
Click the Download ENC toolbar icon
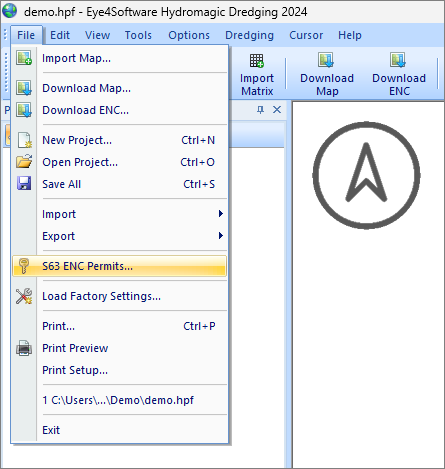point(398,60)
